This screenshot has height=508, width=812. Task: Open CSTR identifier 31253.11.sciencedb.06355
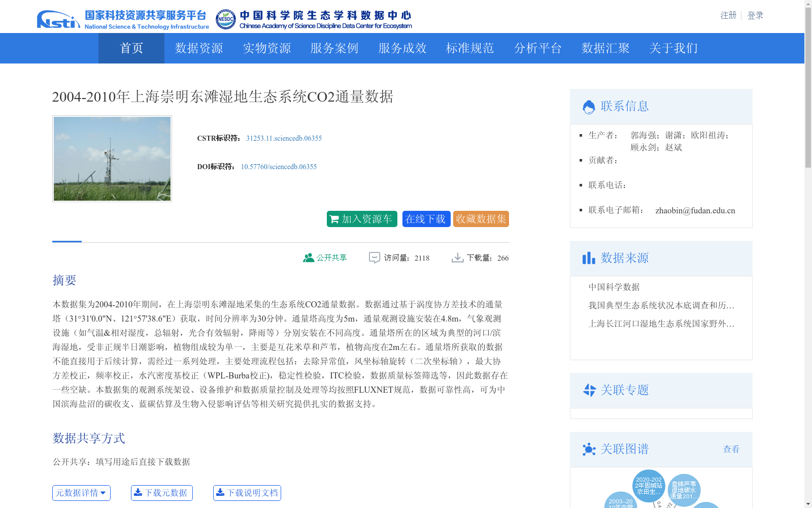coord(284,138)
